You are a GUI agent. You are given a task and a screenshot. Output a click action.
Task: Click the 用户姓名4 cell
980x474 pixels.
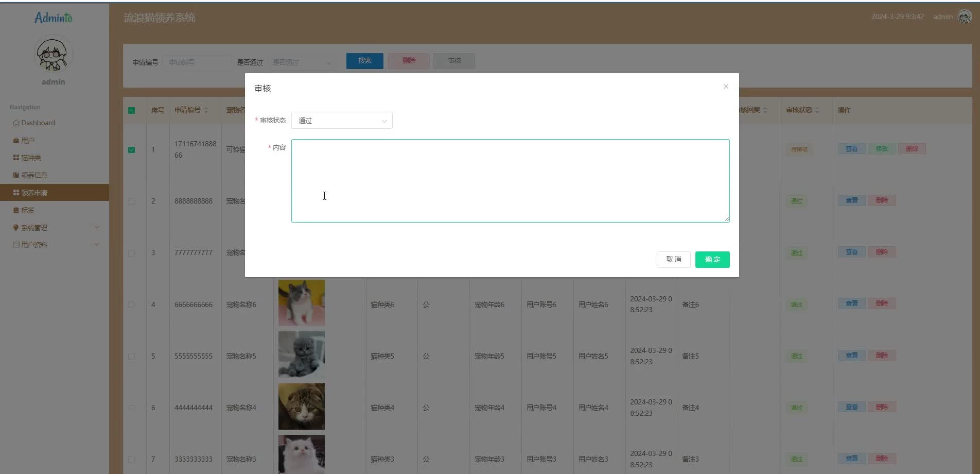(593, 408)
